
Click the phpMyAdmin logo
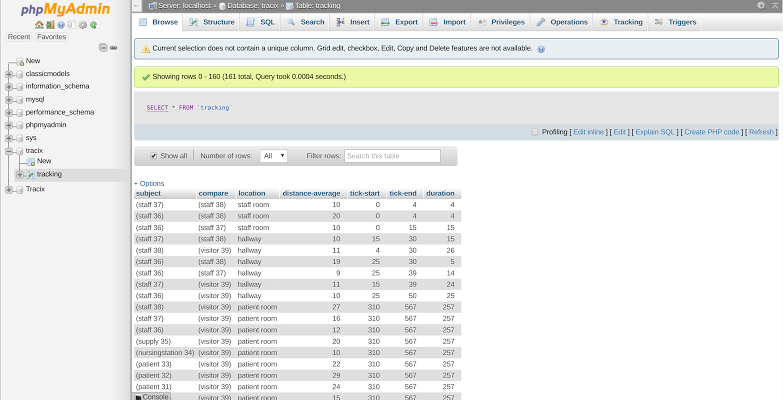(65, 9)
